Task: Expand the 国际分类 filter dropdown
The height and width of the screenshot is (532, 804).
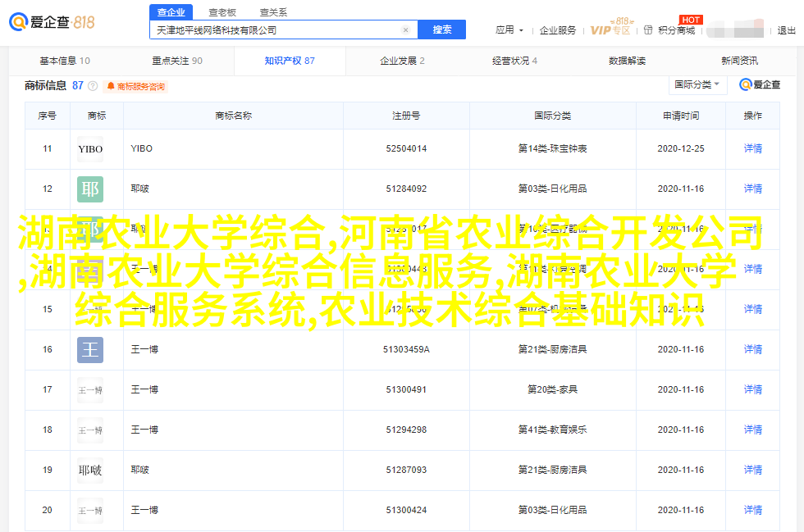Action: 697,84
